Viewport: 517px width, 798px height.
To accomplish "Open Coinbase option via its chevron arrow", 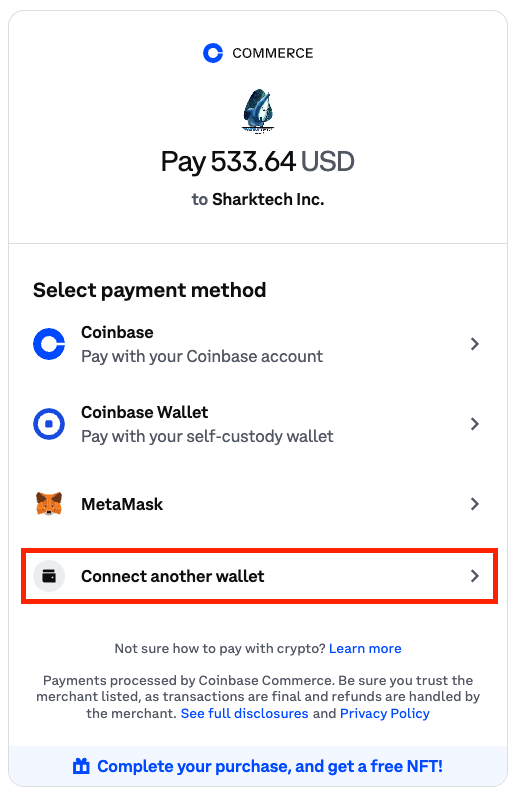I will coord(475,344).
